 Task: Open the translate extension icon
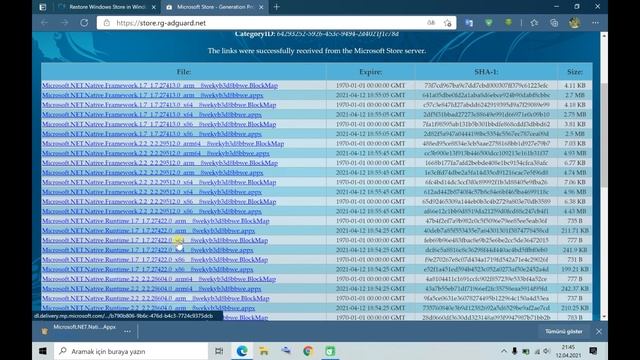[x=469, y=23]
